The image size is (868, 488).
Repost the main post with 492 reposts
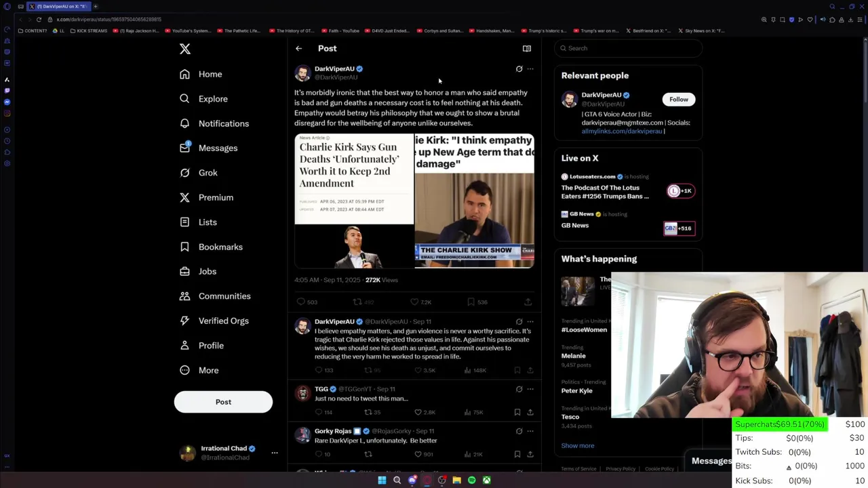click(x=363, y=302)
